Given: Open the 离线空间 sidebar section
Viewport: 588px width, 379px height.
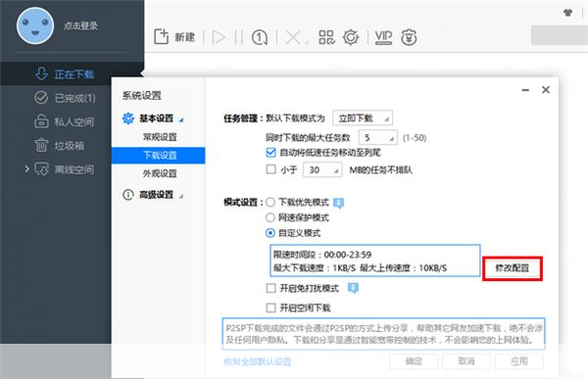Looking at the screenshot, I should 64,169.
